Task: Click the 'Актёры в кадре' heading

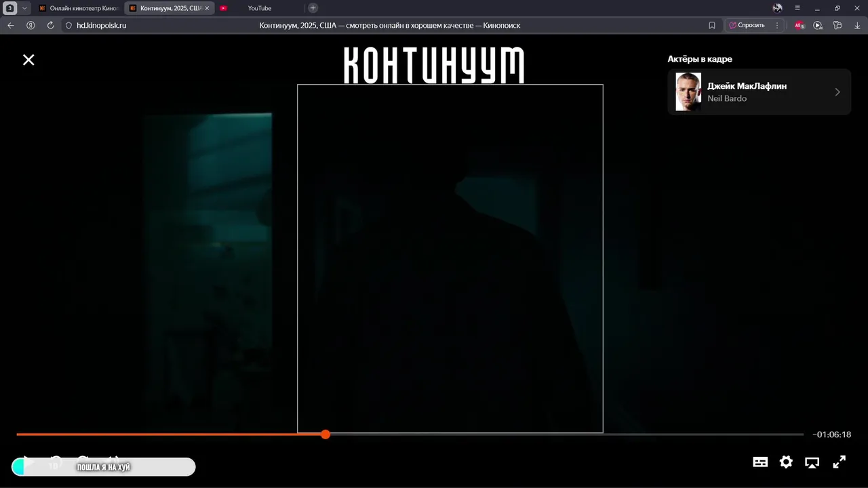Action: coord(700,59)
